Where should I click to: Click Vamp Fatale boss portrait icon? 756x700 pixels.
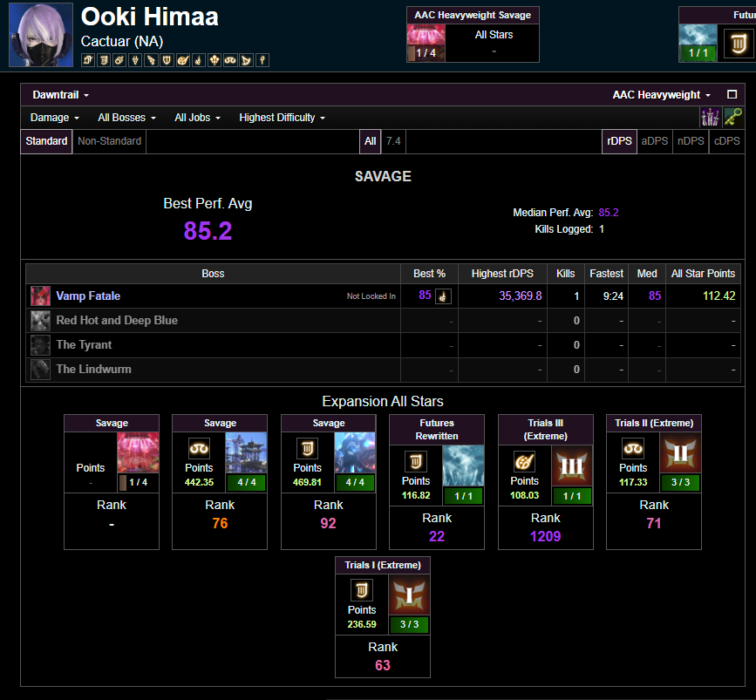pos(40,296)
